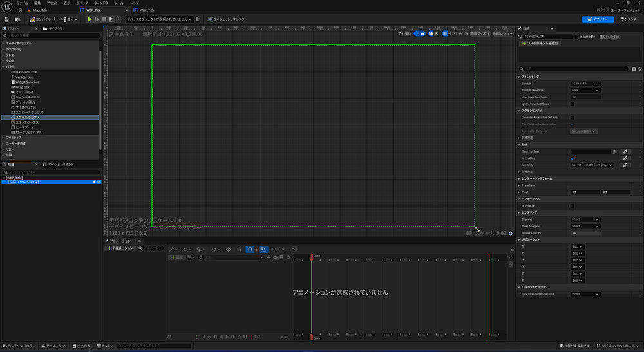Click the DPI scale settings icon
644x352 pixels.
(x=510, y=233)
